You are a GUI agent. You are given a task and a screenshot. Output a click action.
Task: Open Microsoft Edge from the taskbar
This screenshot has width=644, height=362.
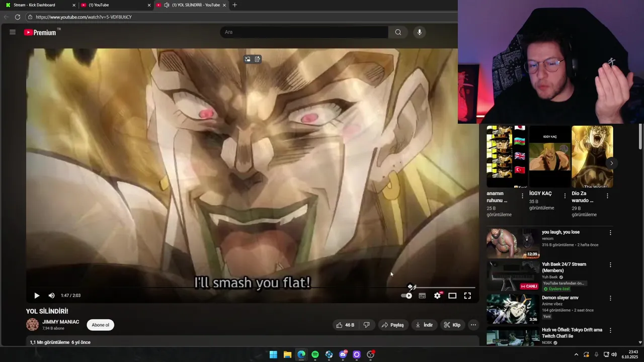click(301, 354)
